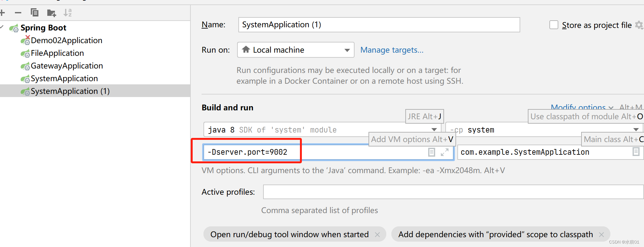Open the -cp system classpath dropdown

point(544,130)
